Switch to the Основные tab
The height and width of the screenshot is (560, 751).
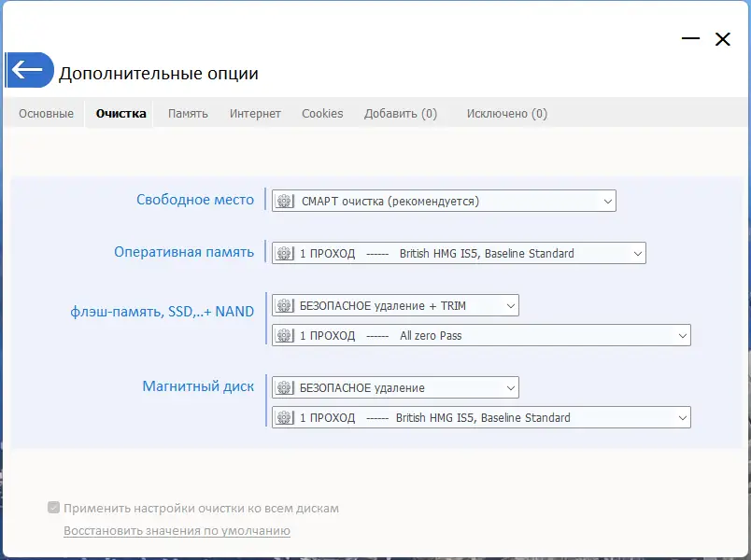(46, 114)
